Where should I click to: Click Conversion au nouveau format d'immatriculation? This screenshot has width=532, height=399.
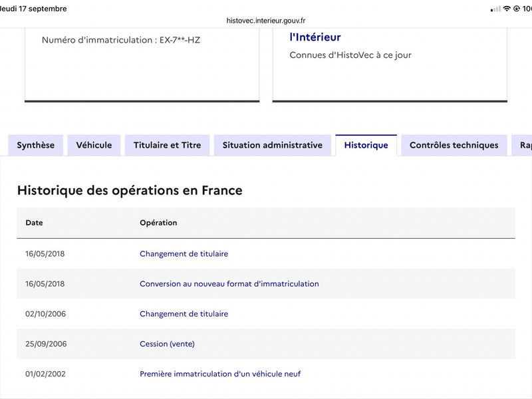click(229, 284)
